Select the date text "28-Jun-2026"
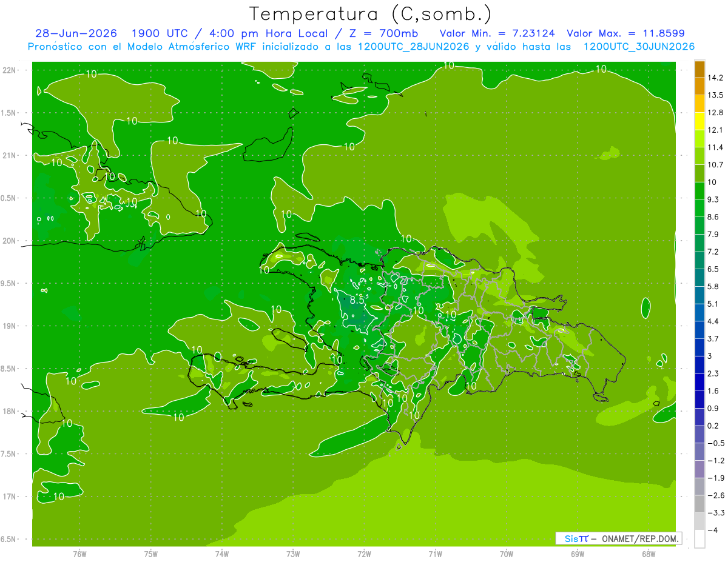This screenshot has height=562, width=728. (76, 33)
